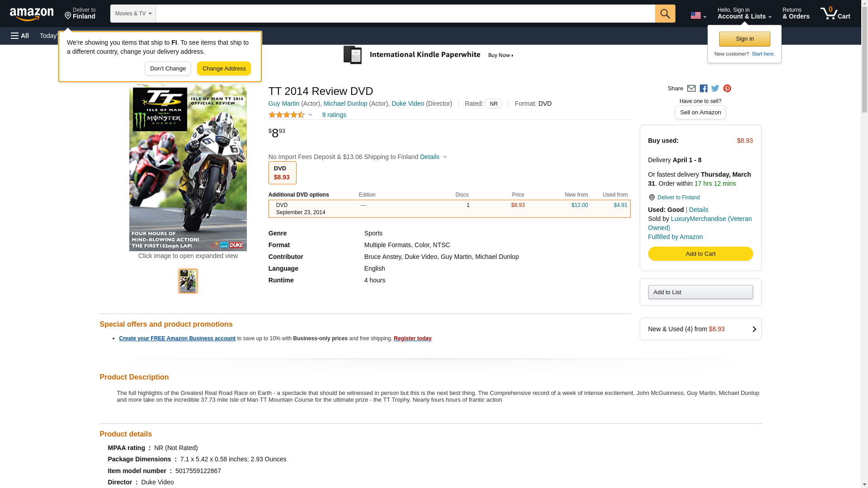868x488 pixels.
Task: Expand the Movies & TV search category dropdown
Action: (133, 14)
